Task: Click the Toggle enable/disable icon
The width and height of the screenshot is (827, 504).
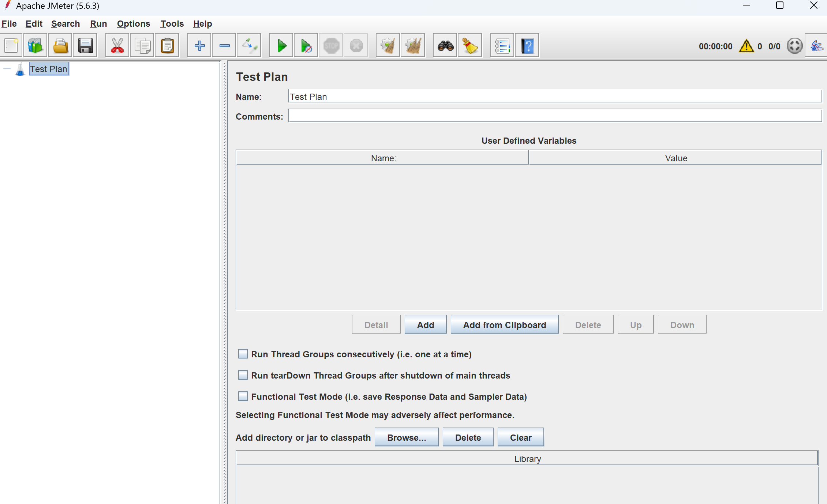Action: pos(249,46)
